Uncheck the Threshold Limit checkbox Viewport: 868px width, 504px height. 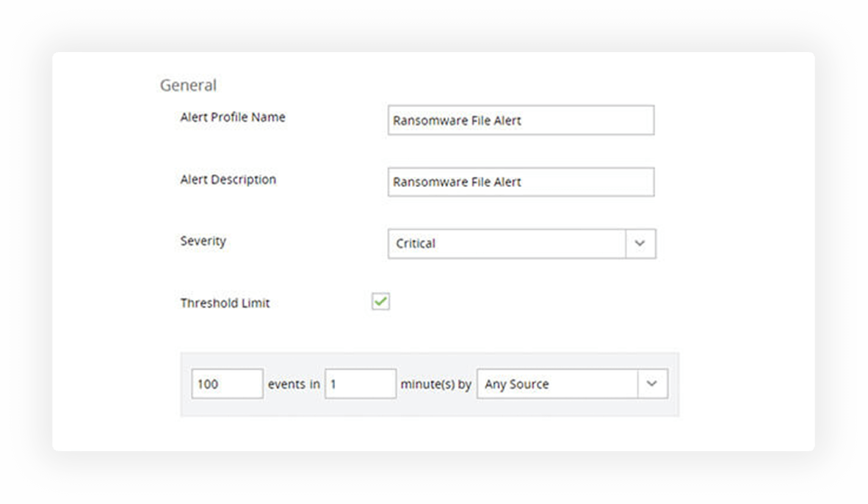(x=381, y=302)
